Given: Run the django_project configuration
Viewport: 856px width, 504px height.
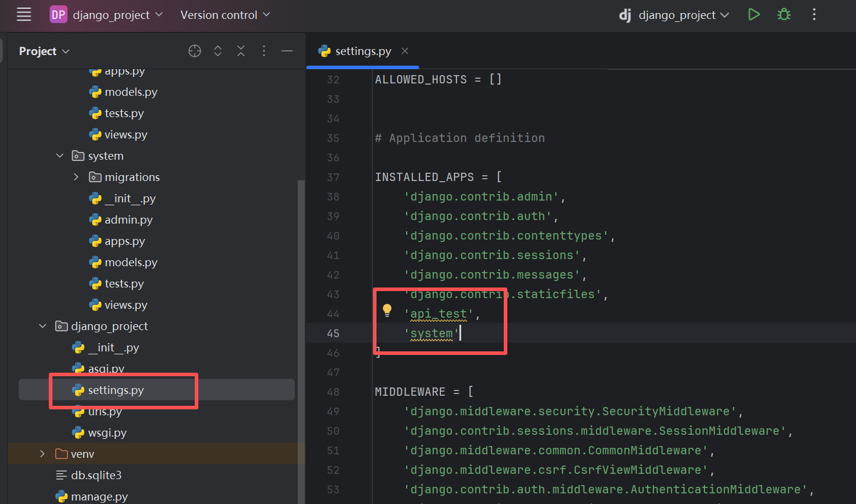Looking at the screenshot, I should pos(754,14).
